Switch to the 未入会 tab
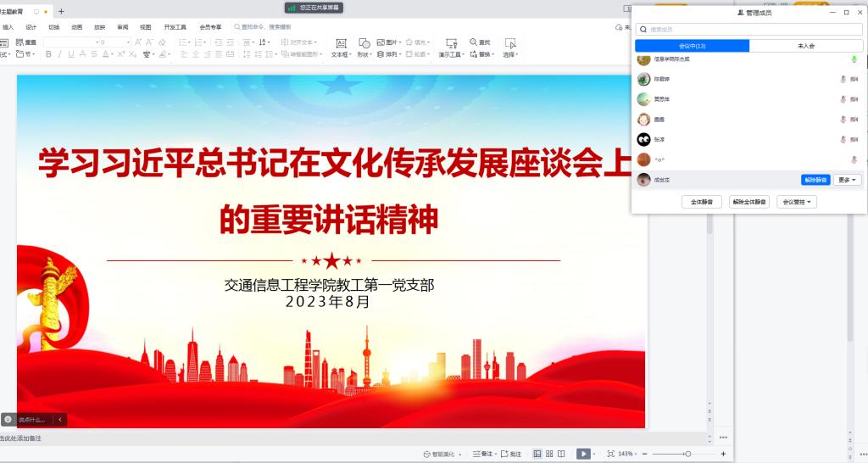 806,46
